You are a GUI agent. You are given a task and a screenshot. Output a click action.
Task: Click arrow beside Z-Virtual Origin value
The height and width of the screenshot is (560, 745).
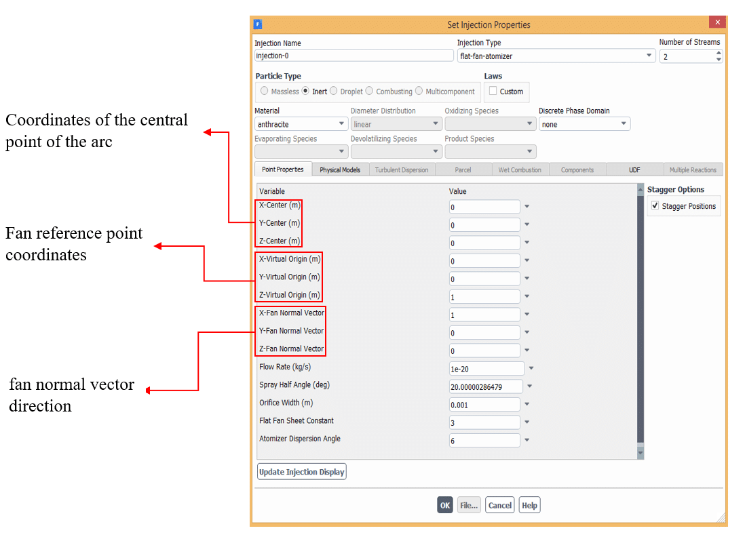527,296
